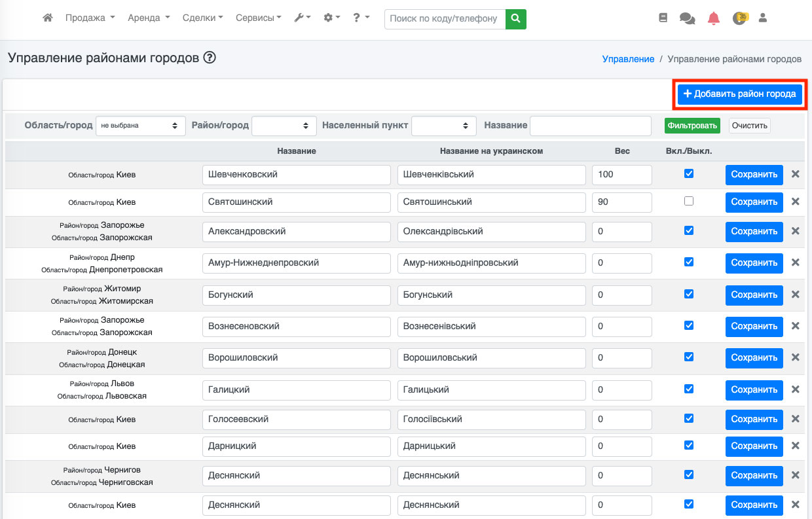812x519 pixels.
Task: Open the book icon in the header
Action: click(663, 18)
